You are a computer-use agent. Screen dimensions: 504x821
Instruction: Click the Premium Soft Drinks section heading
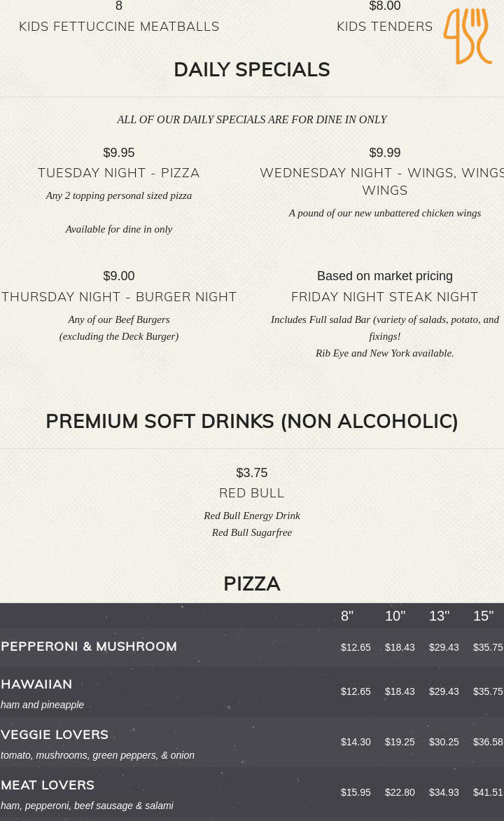(252, 422)
